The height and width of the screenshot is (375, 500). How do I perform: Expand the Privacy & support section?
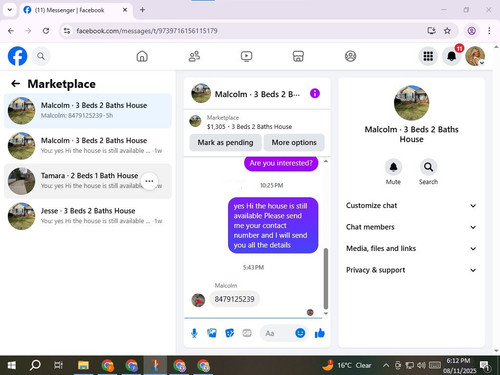[x=411, y=270]
